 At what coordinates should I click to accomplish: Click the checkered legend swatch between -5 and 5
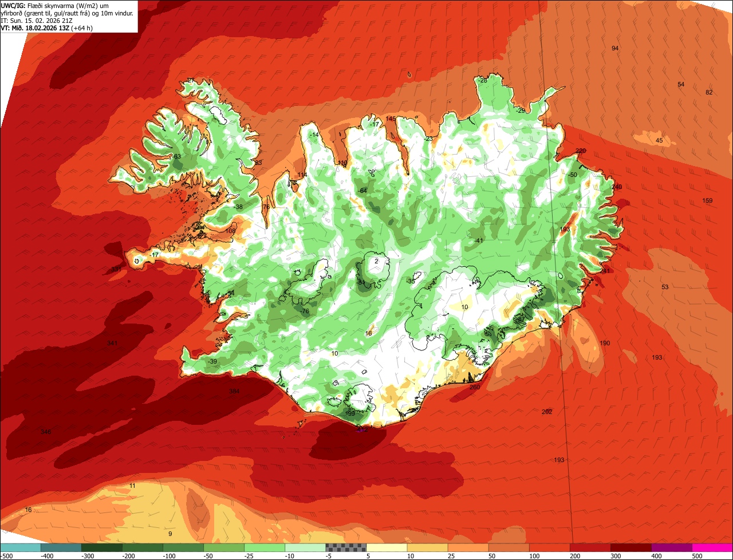click(x=346, y=547)
